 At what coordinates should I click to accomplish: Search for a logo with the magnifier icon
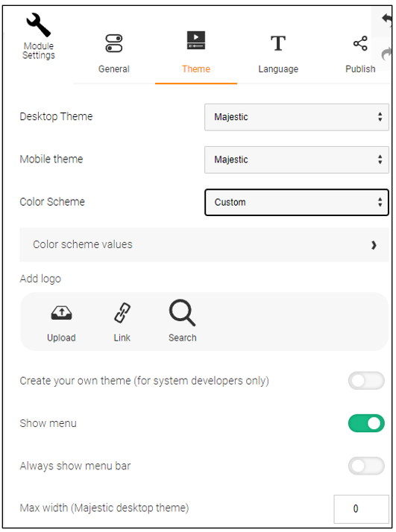coord(183,312)
